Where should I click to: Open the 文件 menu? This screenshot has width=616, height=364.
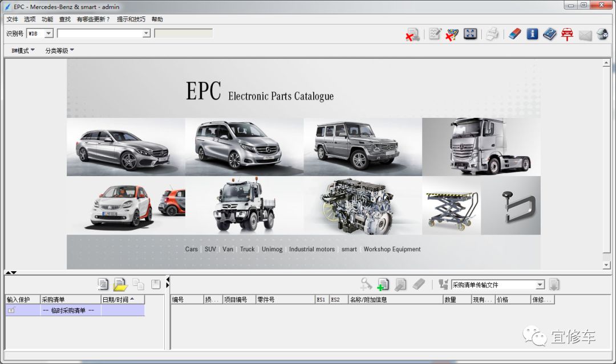coord(12,19)
